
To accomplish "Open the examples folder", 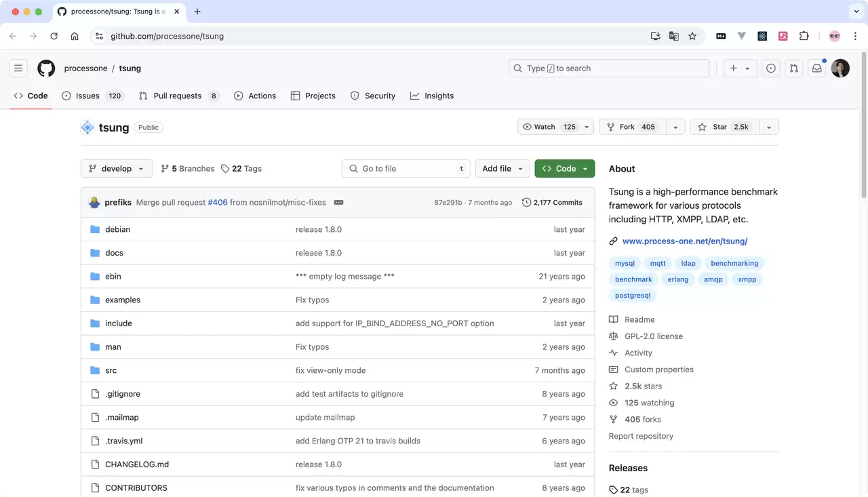I will tap(123, 300).
